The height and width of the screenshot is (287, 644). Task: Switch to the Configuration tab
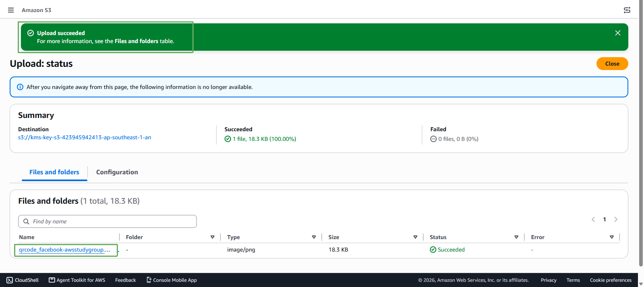coord(117,172)
